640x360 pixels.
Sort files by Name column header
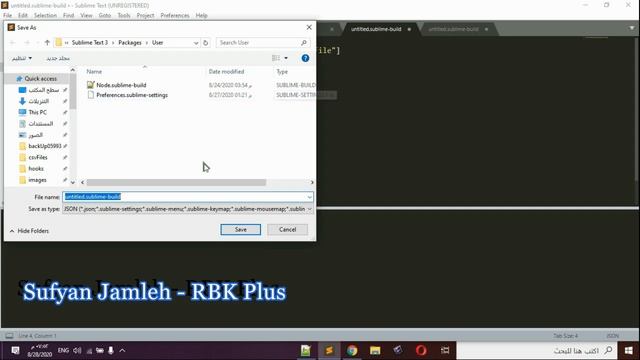[94, 71]
